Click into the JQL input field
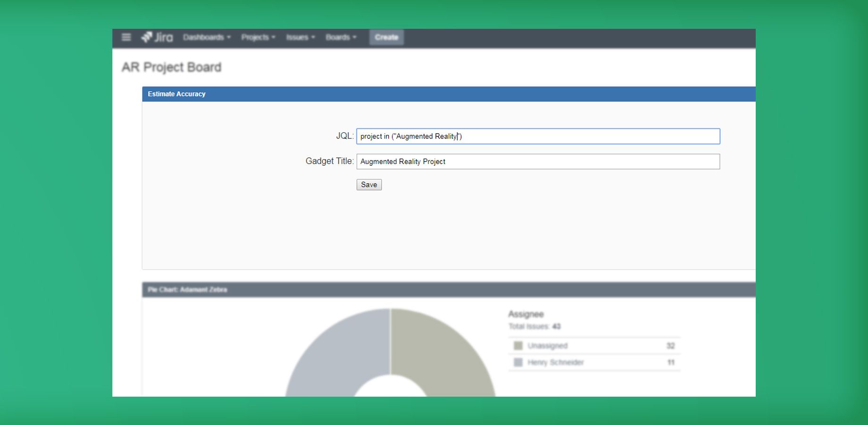 tap(538, 136)
